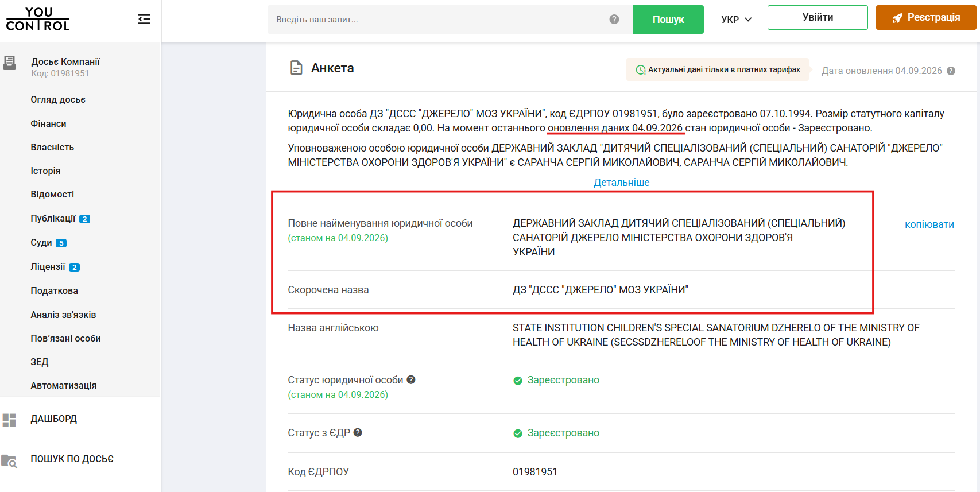Image resolution: width=980 pixels, height=492 pixels.
Task: Click the Публікації count badge 2
Action: (84, 219)
